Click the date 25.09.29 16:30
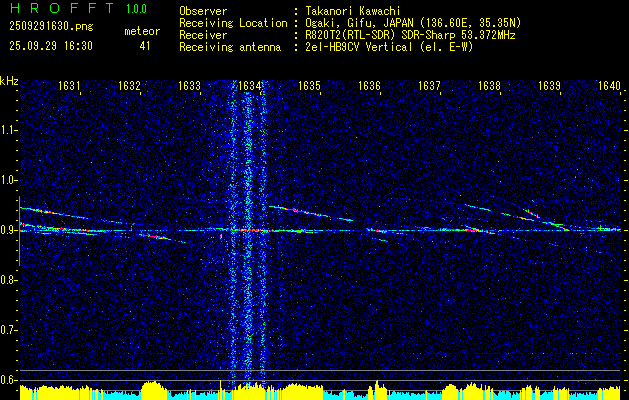The height and width of the screenshot is (400, 629). point(51,46)
